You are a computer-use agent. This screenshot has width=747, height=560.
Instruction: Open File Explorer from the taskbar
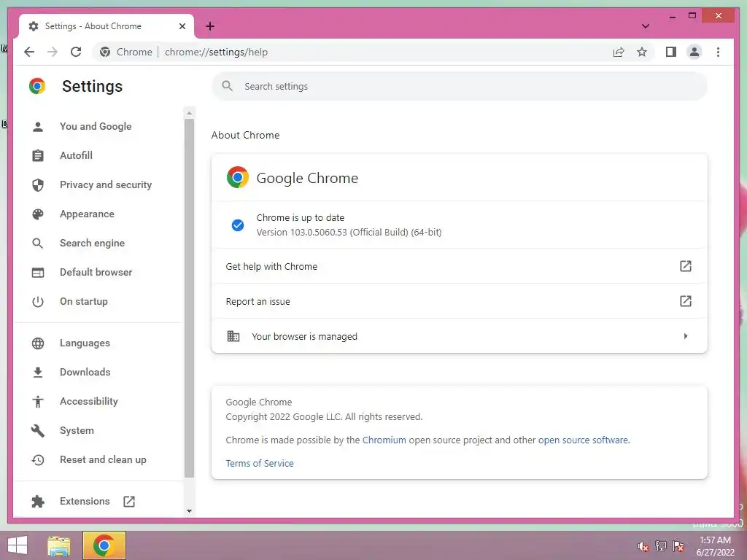pos(59,545)
